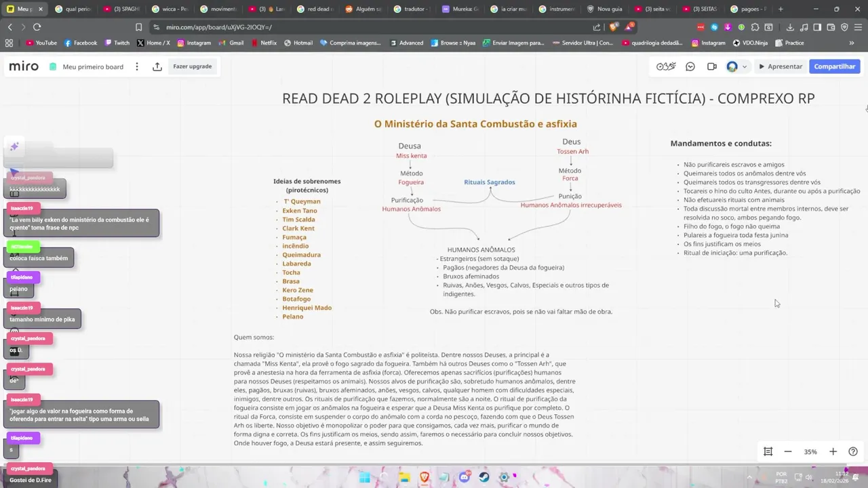Click board title Meu primeiro board
The image size is (868, 488).
pyautogui.click(x=93, y=67)
